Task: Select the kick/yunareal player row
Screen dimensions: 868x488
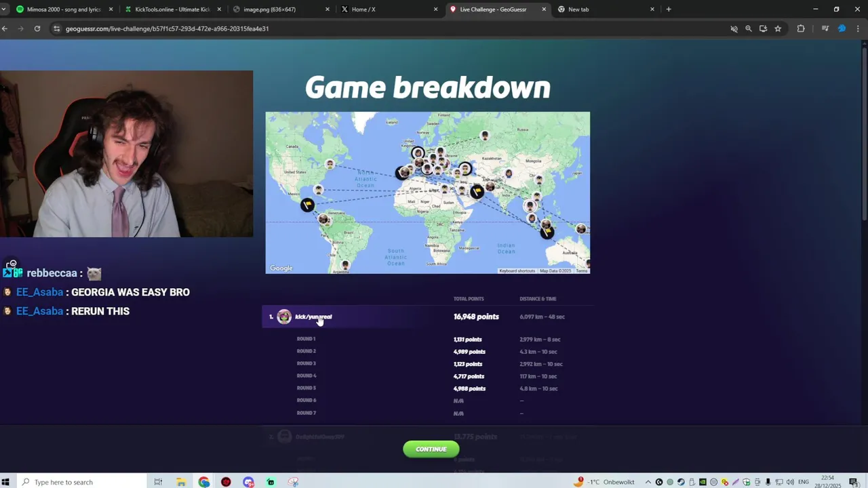Action: [427, 317]
